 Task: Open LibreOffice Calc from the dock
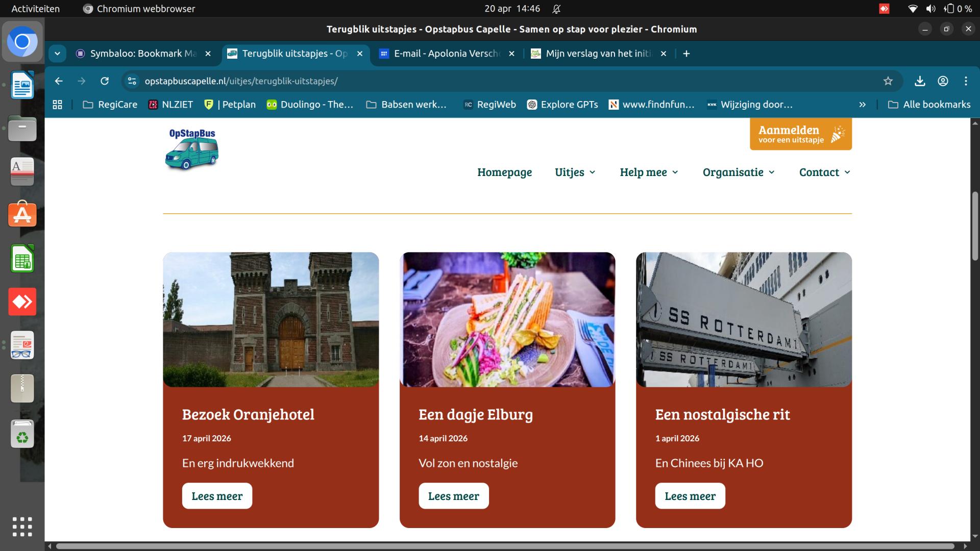click(x=22, y=259)
